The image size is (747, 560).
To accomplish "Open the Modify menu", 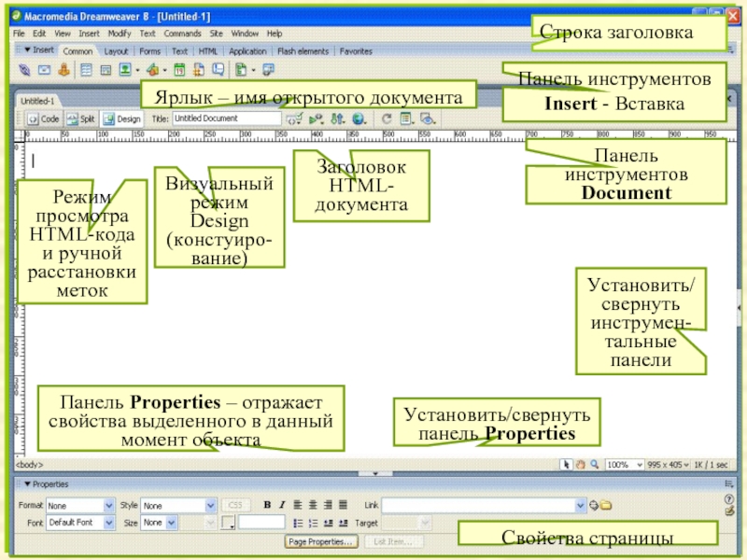I will point(120,34).
